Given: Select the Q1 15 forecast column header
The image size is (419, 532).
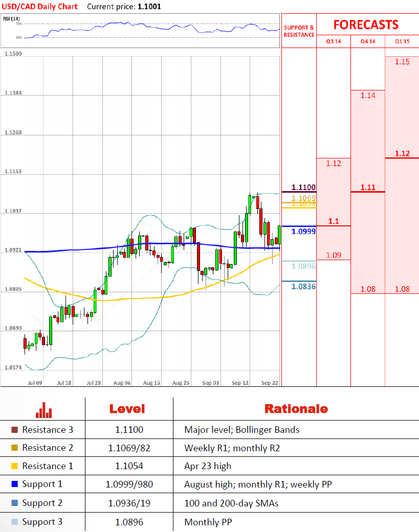Looking at the screenshot, I should 402,41.
